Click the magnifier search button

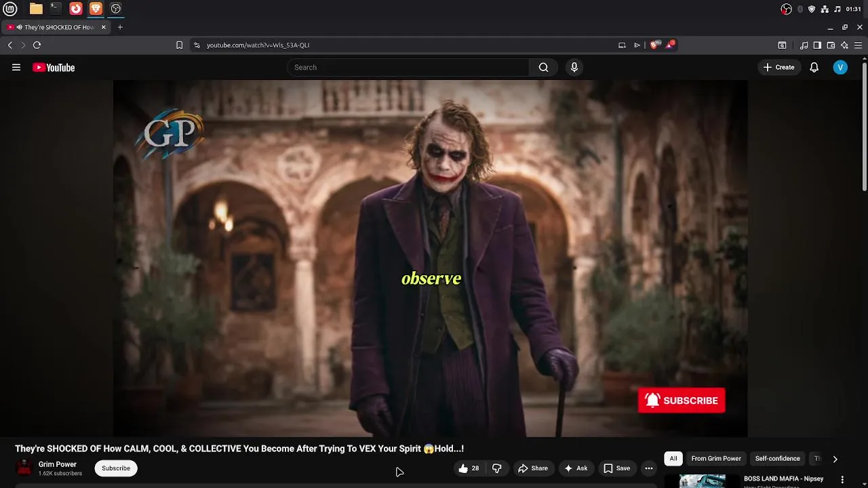543,67
